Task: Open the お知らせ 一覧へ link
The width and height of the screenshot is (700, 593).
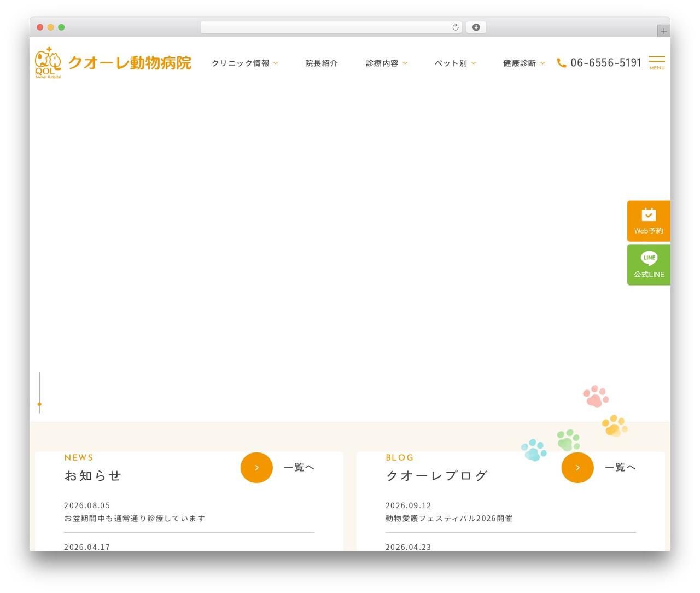Action: [299, 468]
